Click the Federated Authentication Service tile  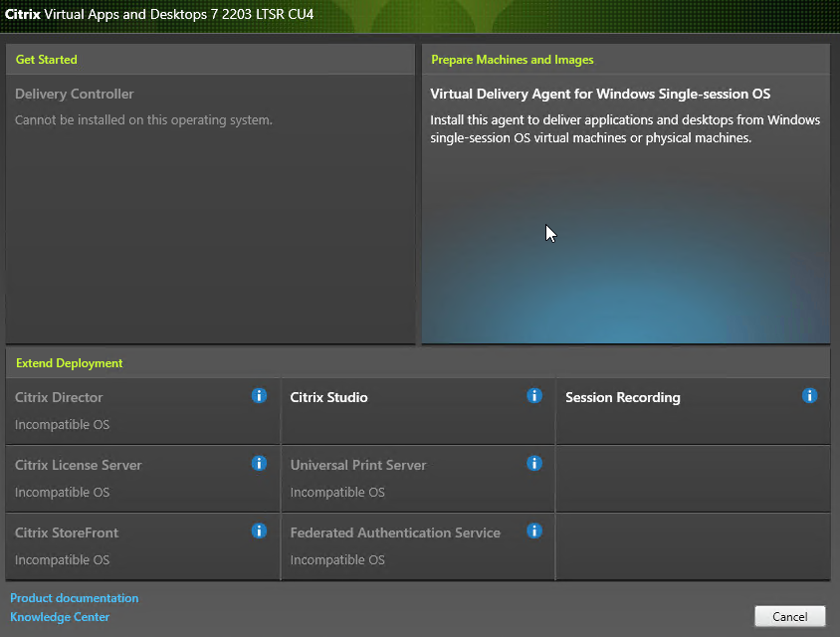tap(418, 546)
